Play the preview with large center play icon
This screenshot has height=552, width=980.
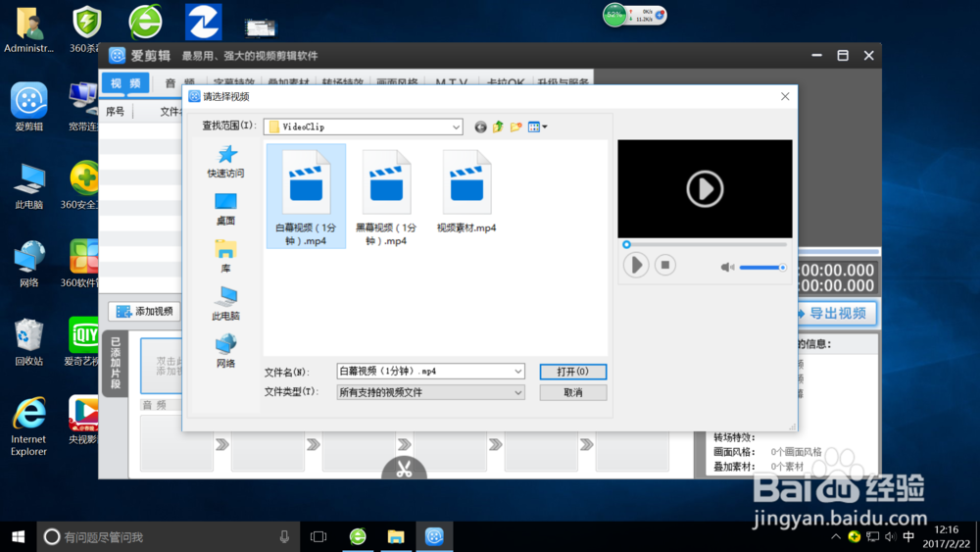(x=705, y=189)
